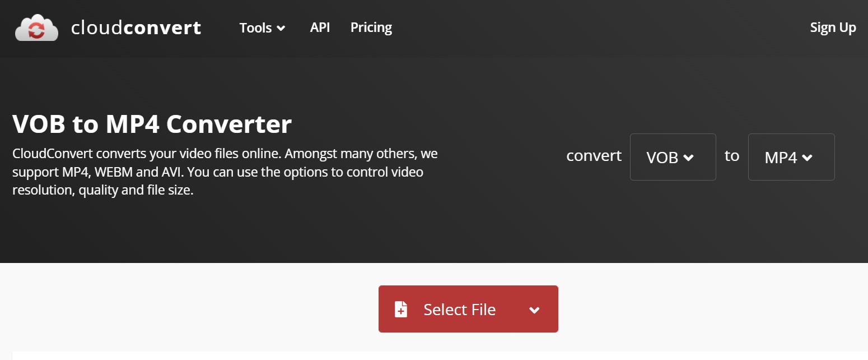Click the Sign Up link
This screenshot has height=360, width=868.
click(x=833, y=27)
